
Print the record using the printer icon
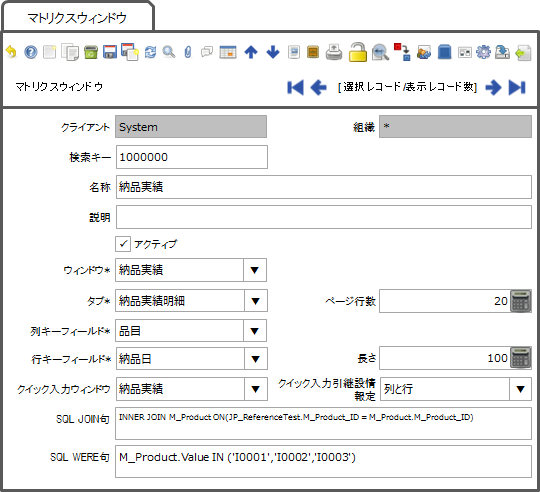click(334, 52)
